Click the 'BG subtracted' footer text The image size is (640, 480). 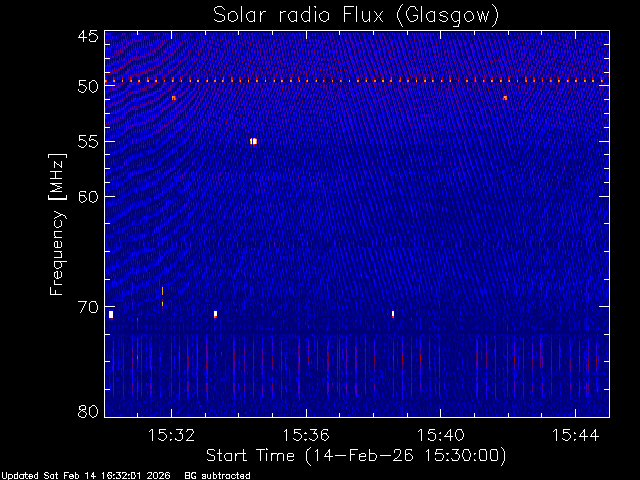[x=218, y=476]
